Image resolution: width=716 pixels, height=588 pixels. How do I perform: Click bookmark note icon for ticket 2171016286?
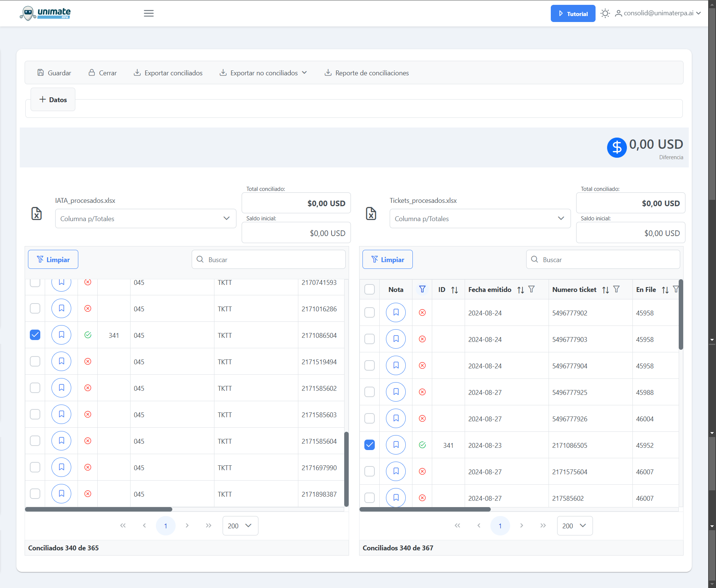click(x=62, y=308)
